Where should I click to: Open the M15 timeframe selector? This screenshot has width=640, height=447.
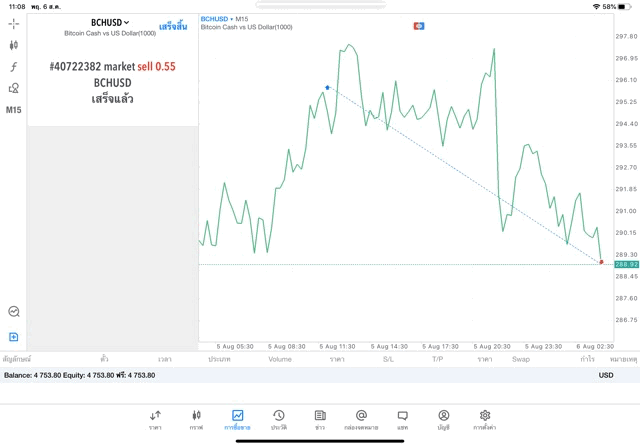tap(13, 110)
